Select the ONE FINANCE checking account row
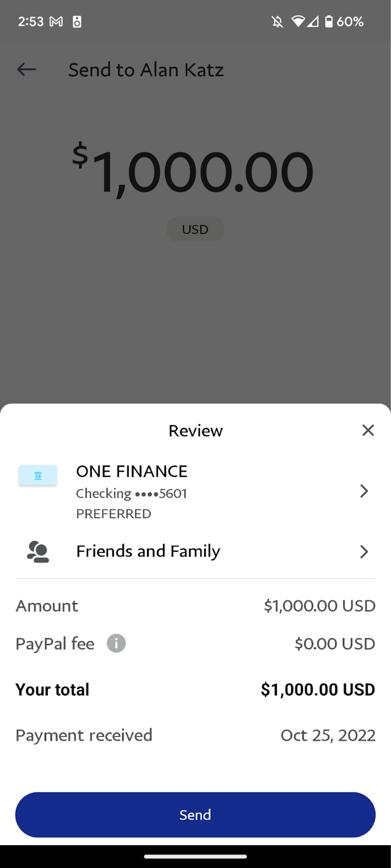The image size is (391, 868). point(195,492)
